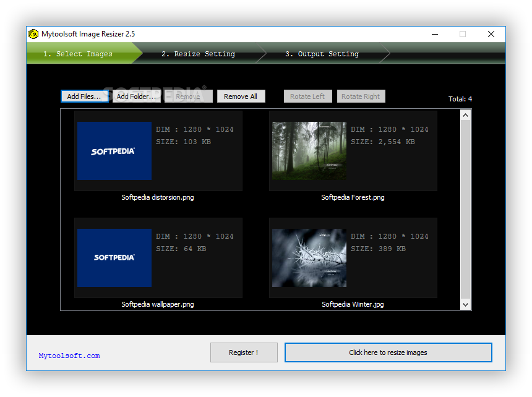Click the file name Softpedia wallpaper.png
The image size is (532, 397).
point(158,304)
